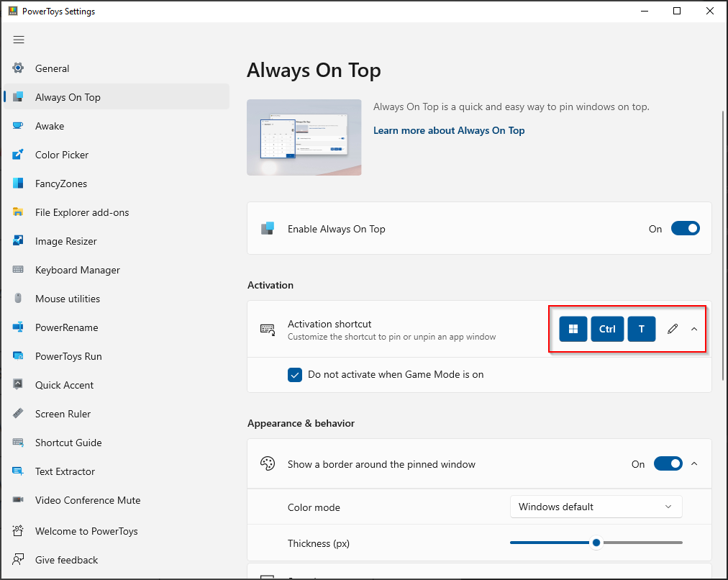Open FancyZones from the sidebar icon
Viewport: 728px width, 580px height.
click(19, 183)
